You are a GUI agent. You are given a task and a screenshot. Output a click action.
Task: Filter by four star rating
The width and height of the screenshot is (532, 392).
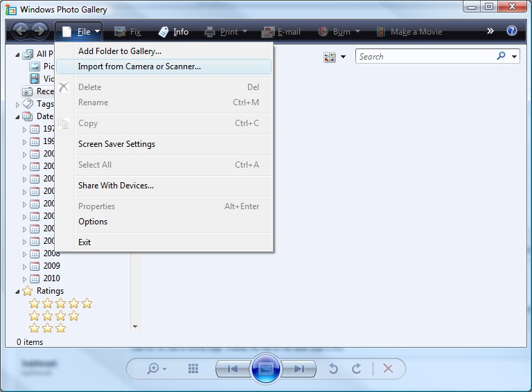pos(54,316)
